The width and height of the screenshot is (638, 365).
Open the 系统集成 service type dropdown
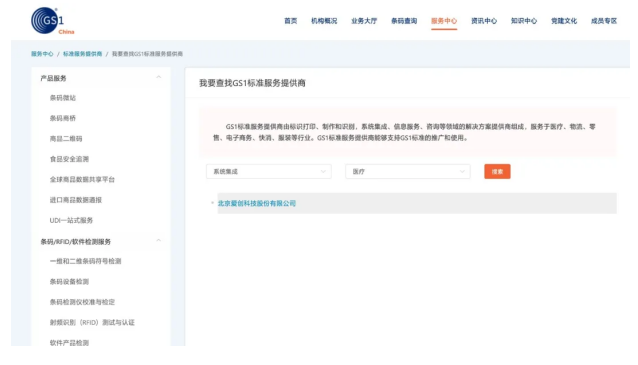pyautogui.click(x=269, y=171)
